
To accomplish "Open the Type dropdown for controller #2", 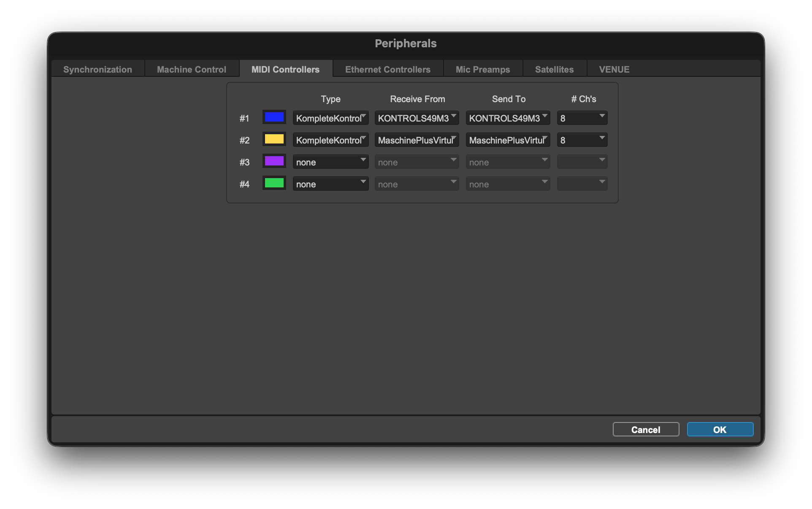I will (x=330, y=140).
